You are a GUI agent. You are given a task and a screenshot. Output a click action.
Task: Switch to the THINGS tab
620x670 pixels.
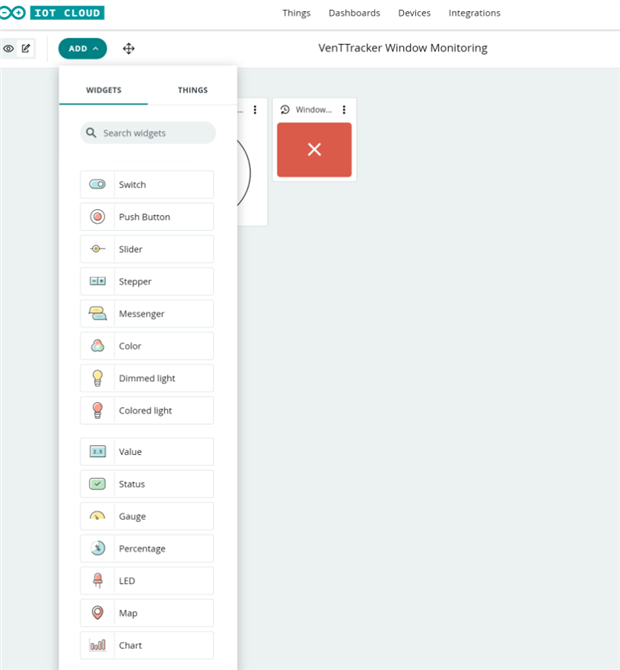click(193, 90)
